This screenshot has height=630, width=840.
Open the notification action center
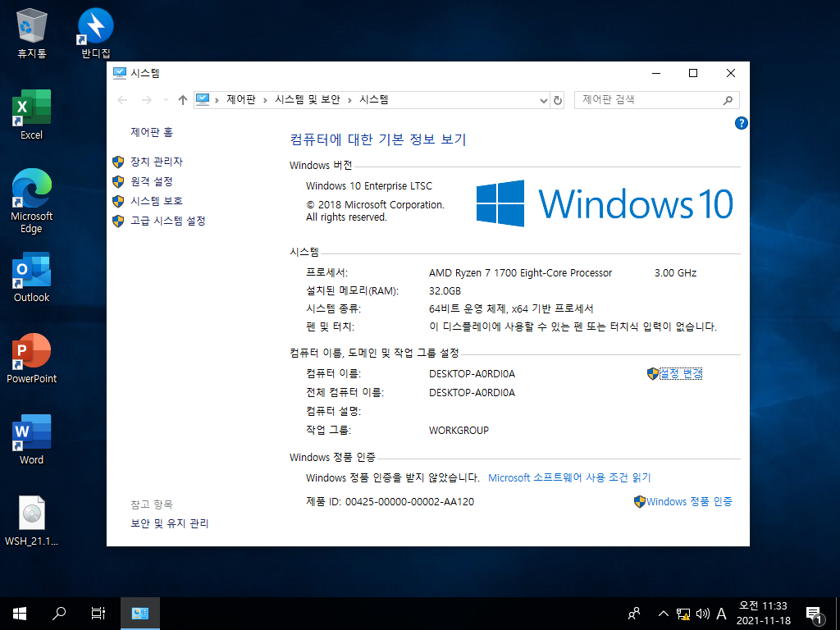(x=814, y=614)
